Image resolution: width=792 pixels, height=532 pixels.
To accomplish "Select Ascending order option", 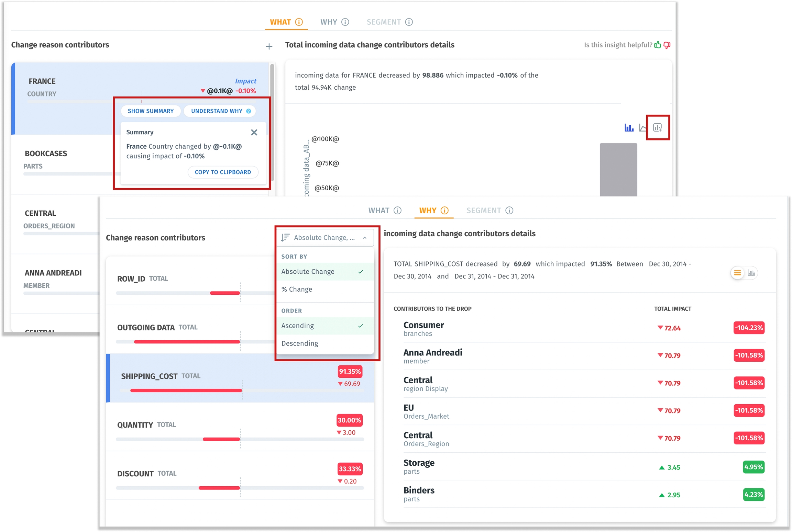I will pos(297,326).
